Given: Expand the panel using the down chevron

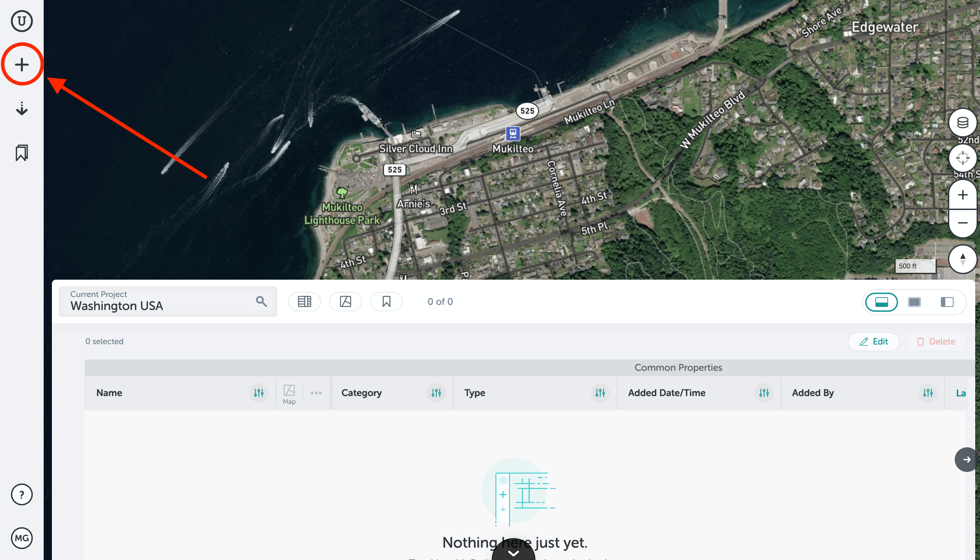Looking at the screenshot, I should [x=514, y=553].
